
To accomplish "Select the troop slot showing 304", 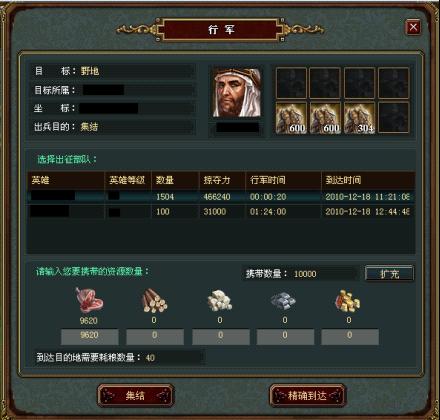I will pos(359,118).
